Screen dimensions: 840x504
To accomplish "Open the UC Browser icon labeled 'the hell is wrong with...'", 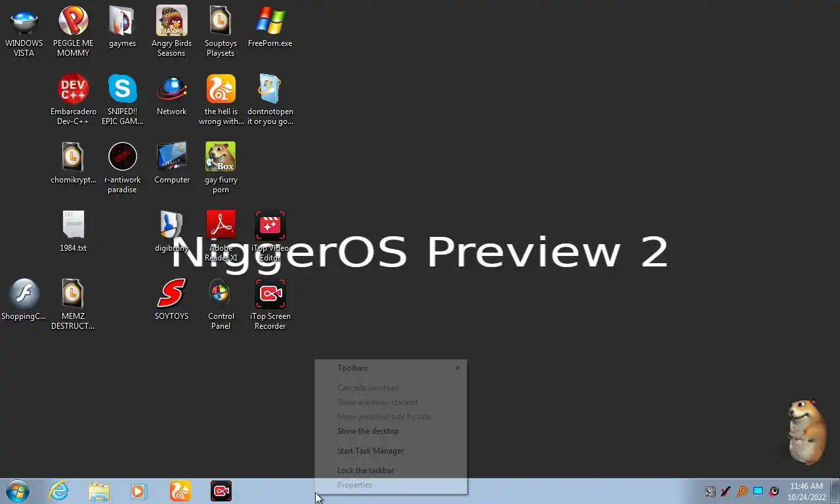I will (x=220, y=100).
